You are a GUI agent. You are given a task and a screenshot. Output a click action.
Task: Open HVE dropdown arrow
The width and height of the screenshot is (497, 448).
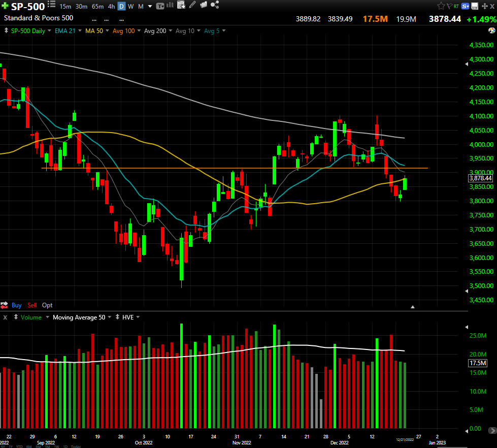point(138,317)
